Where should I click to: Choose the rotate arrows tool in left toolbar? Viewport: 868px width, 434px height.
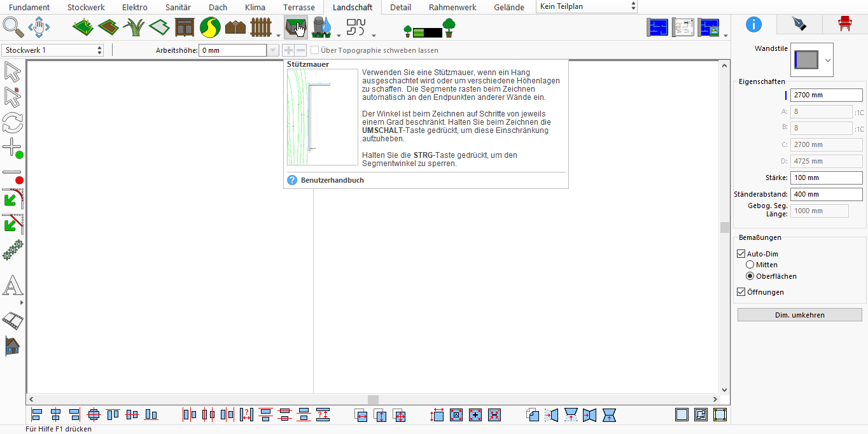pyautogui.click(x=13, y=122)
